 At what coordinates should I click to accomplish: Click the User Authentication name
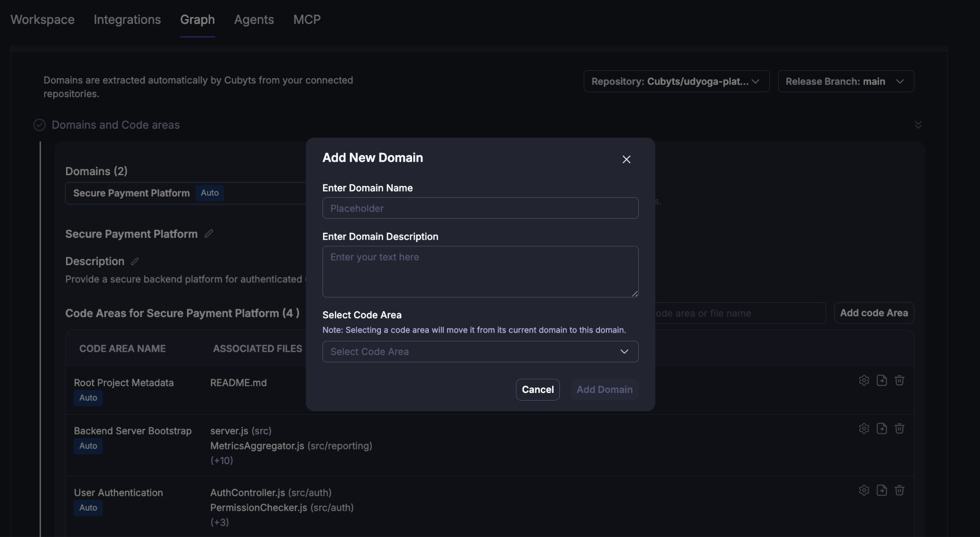pyautogui.click(x=118, y=492)
